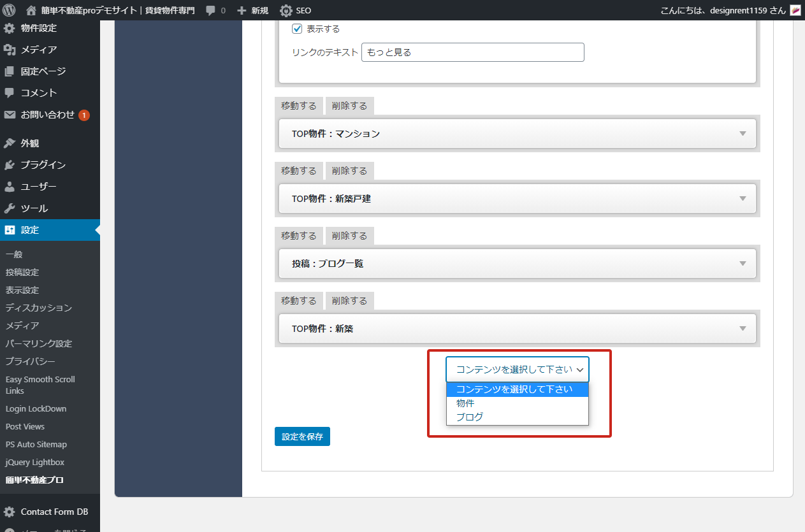Click the 設定を保存 button
The image size is (805, 532).
coord(302,436)
